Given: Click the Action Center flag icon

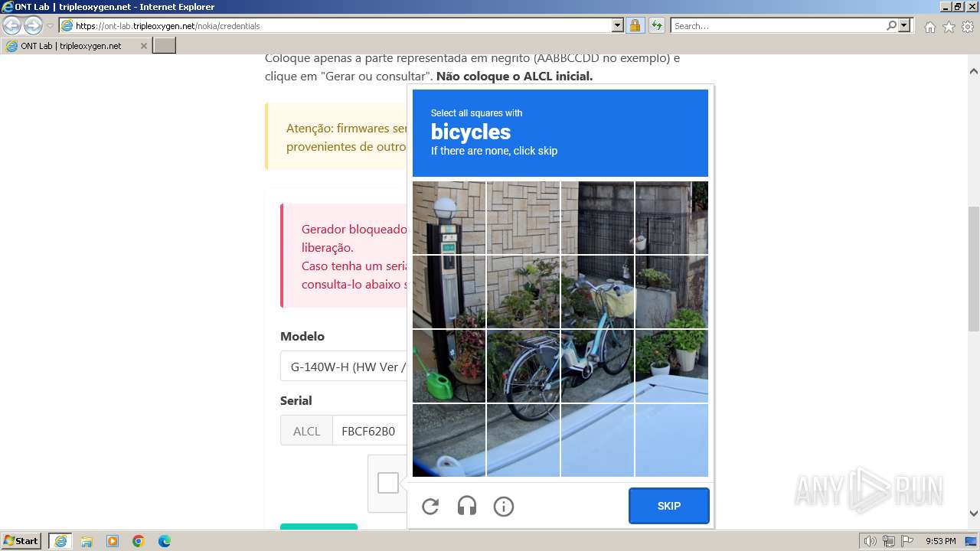Looking at the screenshot, I should (x=906, y=541).
